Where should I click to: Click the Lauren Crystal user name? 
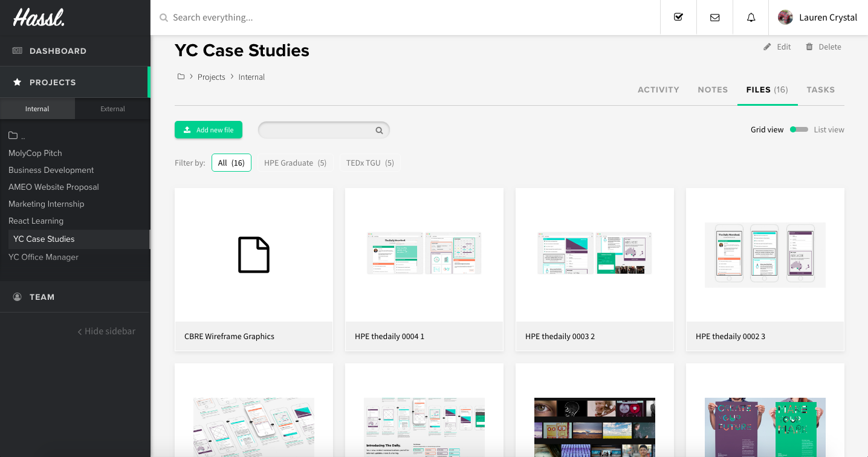[x=828, y=18]
